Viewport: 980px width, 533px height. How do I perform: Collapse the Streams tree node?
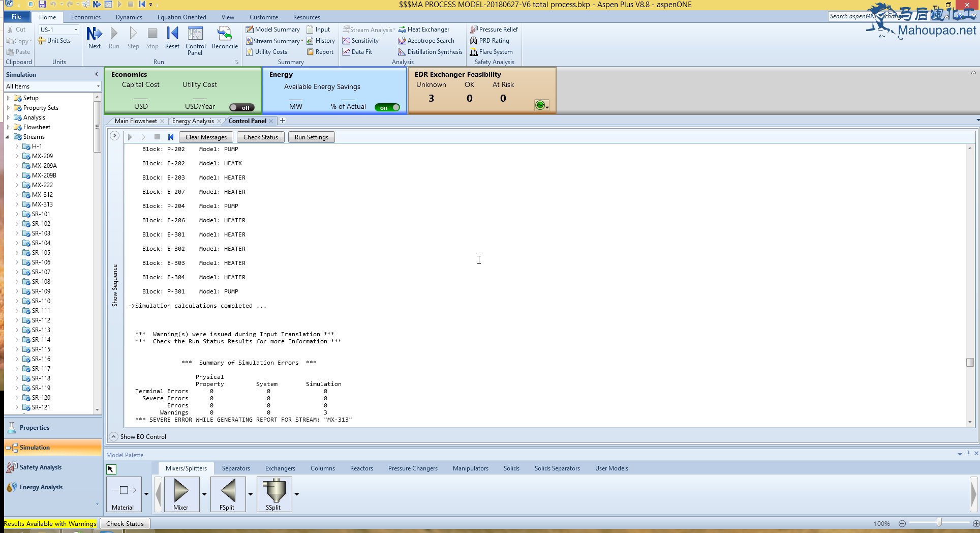(x=8, y=137)
